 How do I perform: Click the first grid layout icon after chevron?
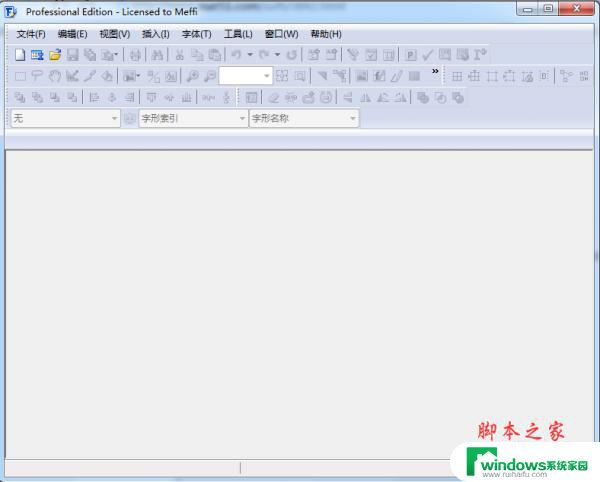point(457,76)
